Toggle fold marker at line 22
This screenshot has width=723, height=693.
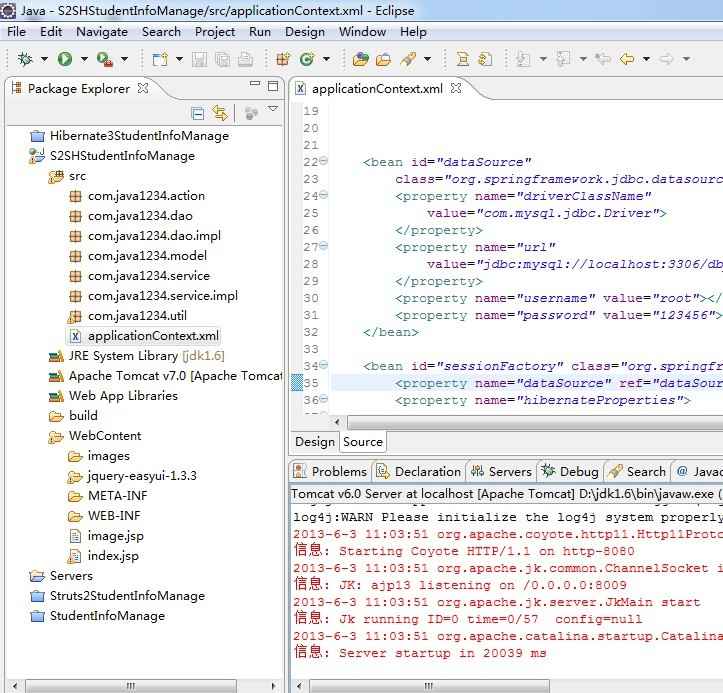324,162
